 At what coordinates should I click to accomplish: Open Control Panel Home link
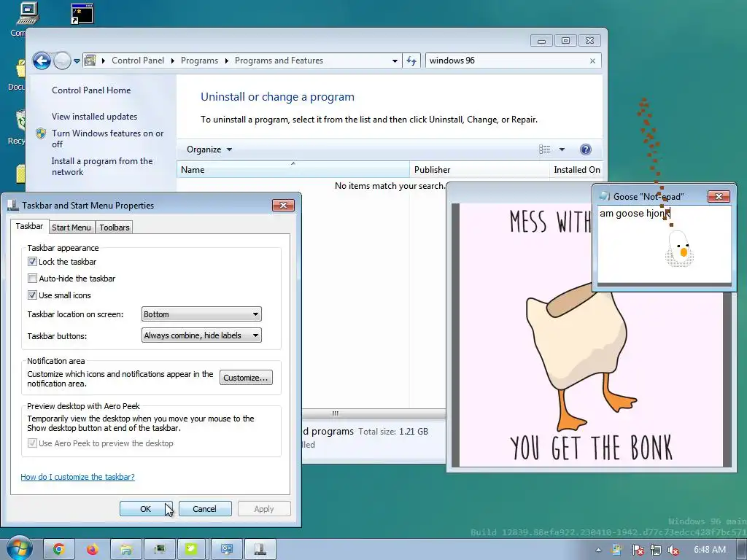point(91,90)
